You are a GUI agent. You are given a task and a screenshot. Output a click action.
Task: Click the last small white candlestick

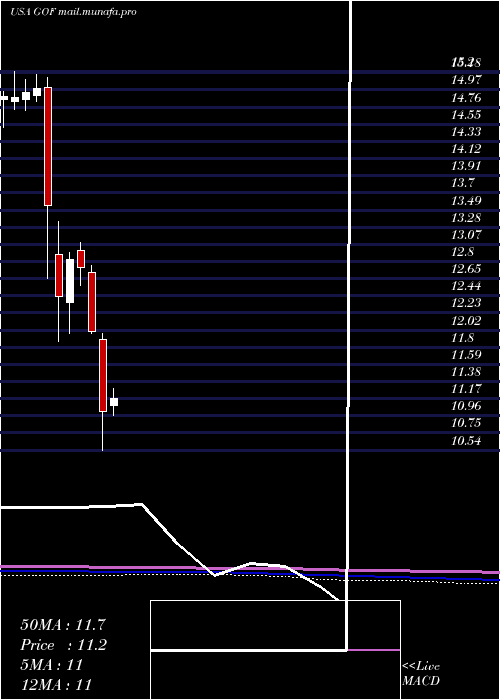pyautogui.click(x=114, y=402)
